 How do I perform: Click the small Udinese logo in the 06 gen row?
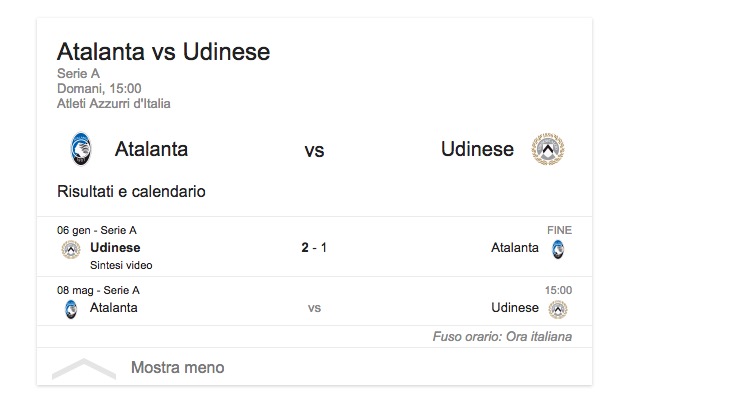click(70, 249)
